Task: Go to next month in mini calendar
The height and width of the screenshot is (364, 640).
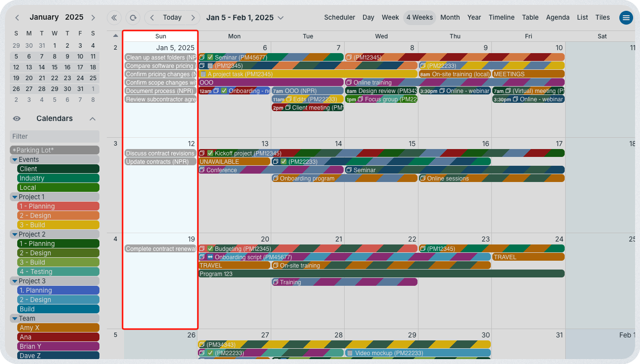Action: [x=93, y=18]
